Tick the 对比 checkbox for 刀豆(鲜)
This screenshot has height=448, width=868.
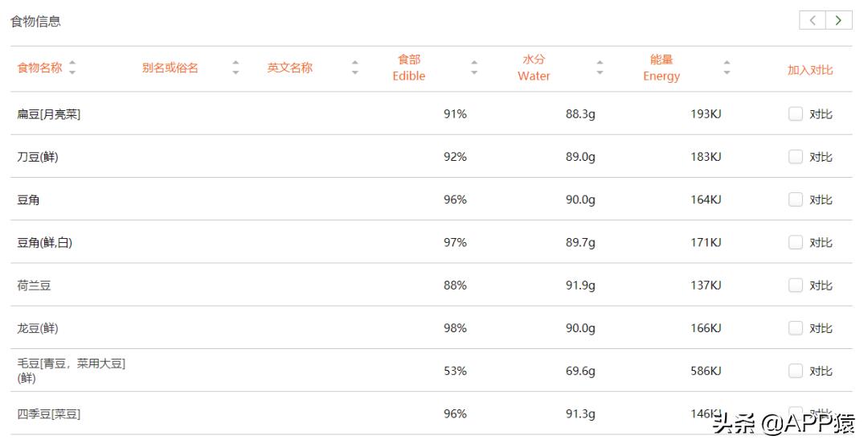796,157
